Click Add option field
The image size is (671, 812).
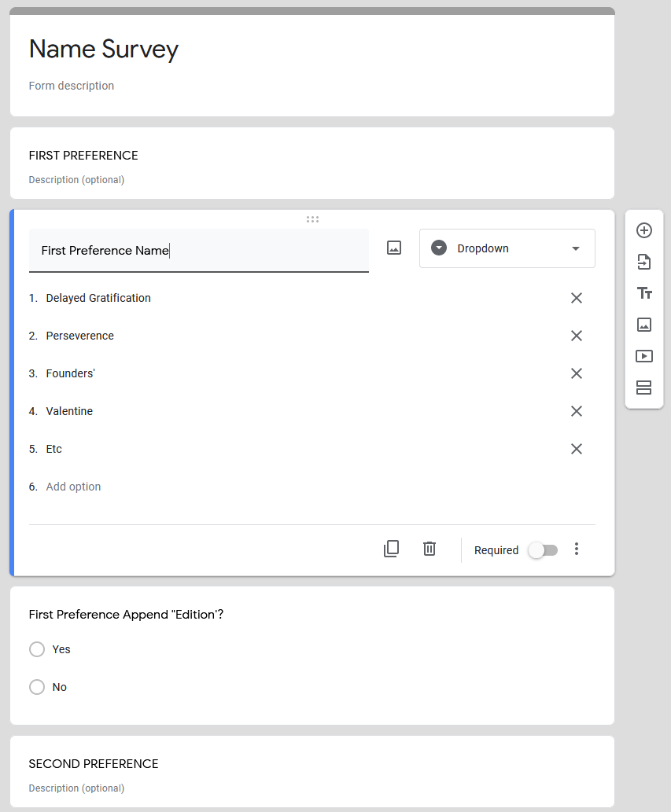pyautogui.click(x=74, y=487)
